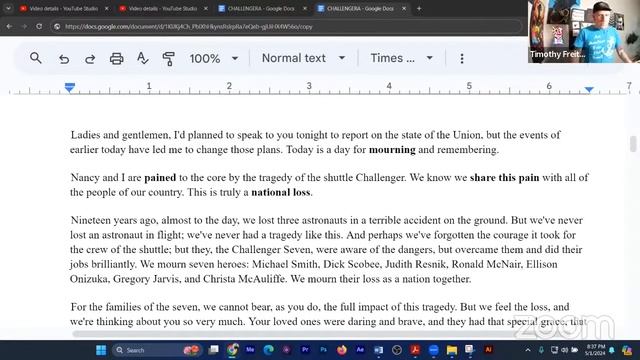Image resolution: width=640 pixels, height=360 pixels.
Task: Reload the current page
Action: (x=39, y=27)
